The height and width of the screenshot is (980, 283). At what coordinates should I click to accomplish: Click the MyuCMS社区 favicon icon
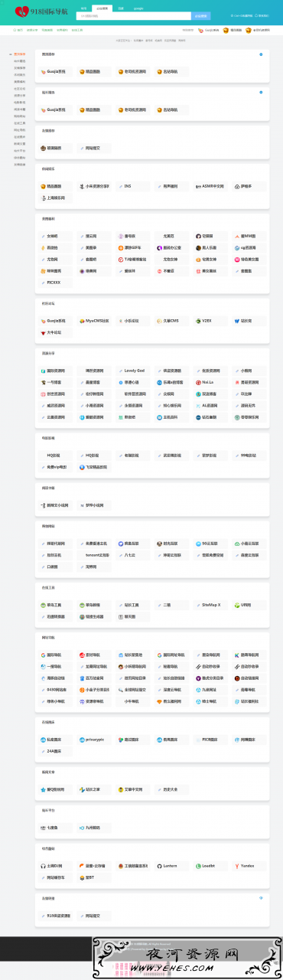tap(82, 321)
